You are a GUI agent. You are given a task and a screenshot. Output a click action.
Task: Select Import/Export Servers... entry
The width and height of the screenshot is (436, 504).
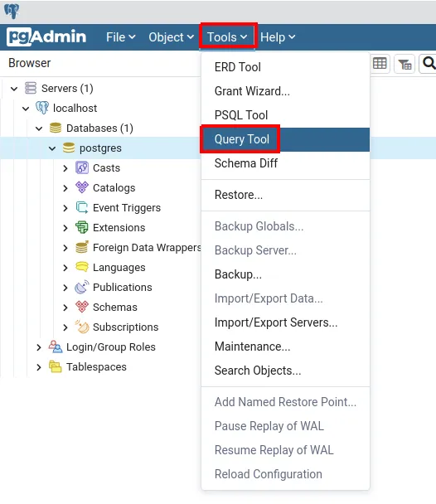285,322
